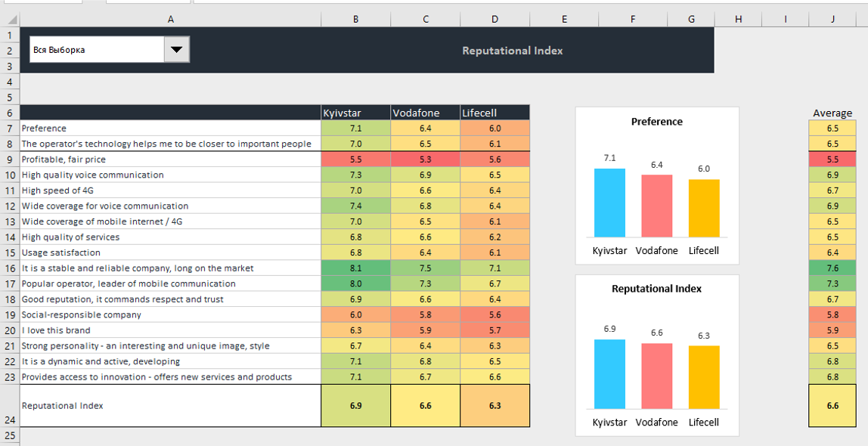Select the 'High speed of 4G' cell
Screen dimensions: 868x446
[x=171, y=190]
